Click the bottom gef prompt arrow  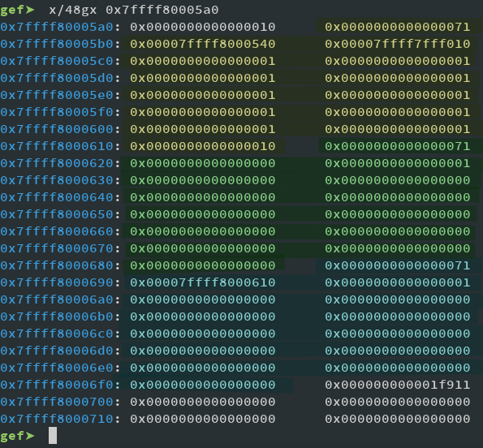pyautogui.click(x=30, y=436)
